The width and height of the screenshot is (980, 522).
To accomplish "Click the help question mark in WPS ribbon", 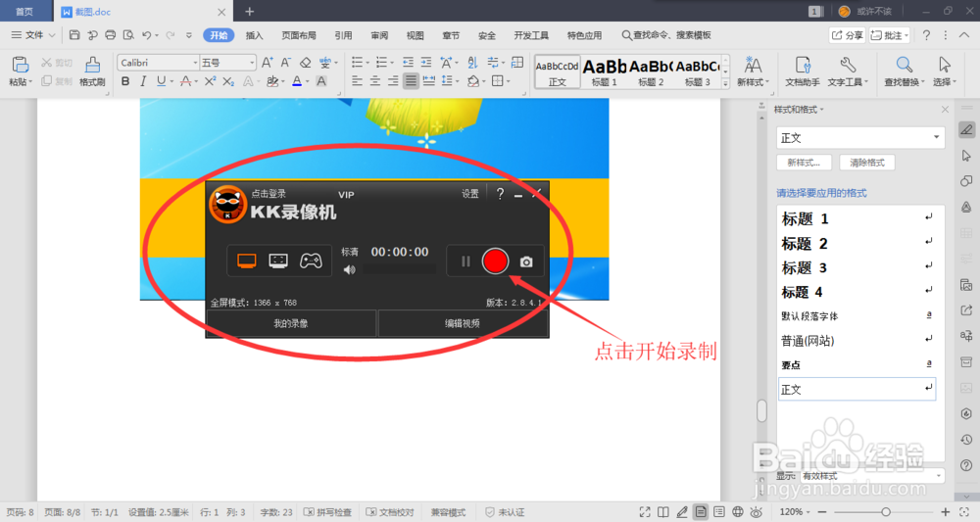I will (x=926, y=35).
